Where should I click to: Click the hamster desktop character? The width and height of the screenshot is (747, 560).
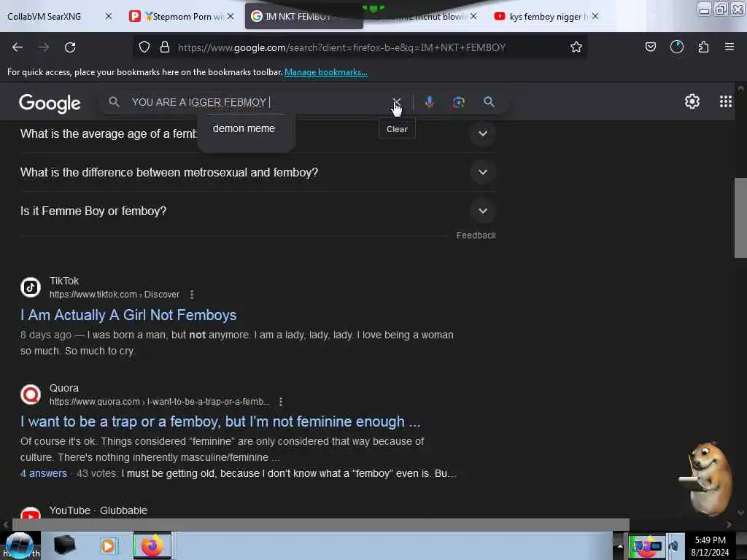coord(706,478)
